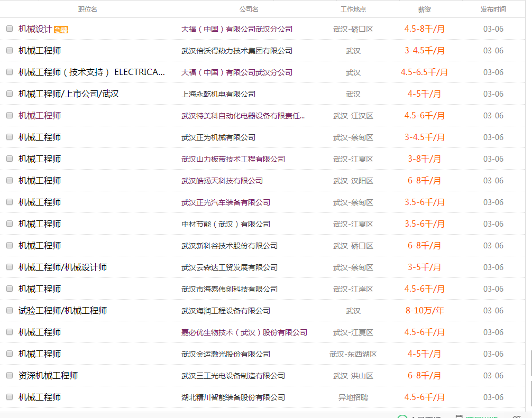The width and height of the screenshot is (532, 418).
Task: View company 大福（中国）有限公司武汉分公司 in 机械设计 row
Action: coord(237,29)
